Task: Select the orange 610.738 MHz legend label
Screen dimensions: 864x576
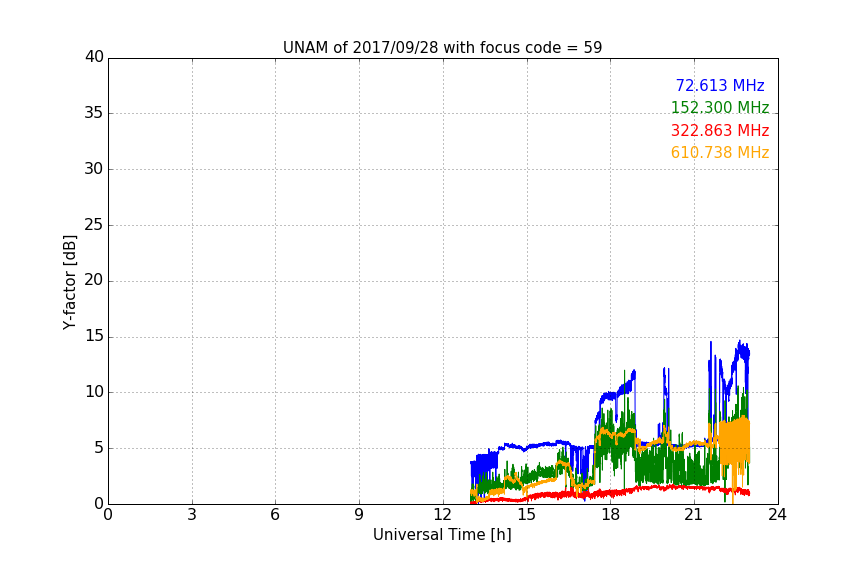Action: pos(720,153)
